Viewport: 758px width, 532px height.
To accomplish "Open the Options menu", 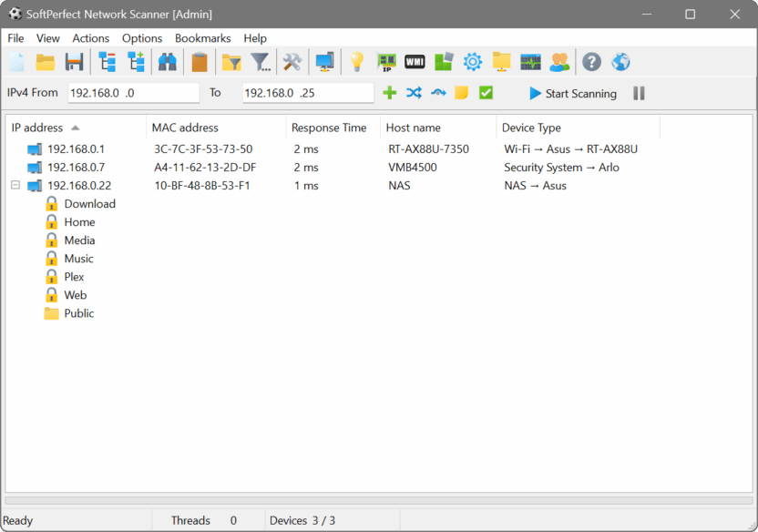I will point(141,38).
